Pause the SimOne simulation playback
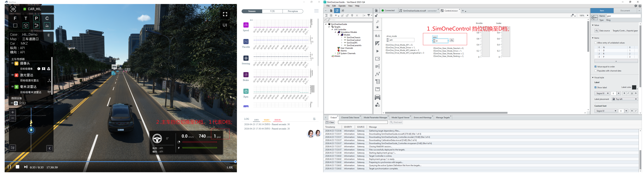Viewport: 644px width, 173px height. click(9, 167)
